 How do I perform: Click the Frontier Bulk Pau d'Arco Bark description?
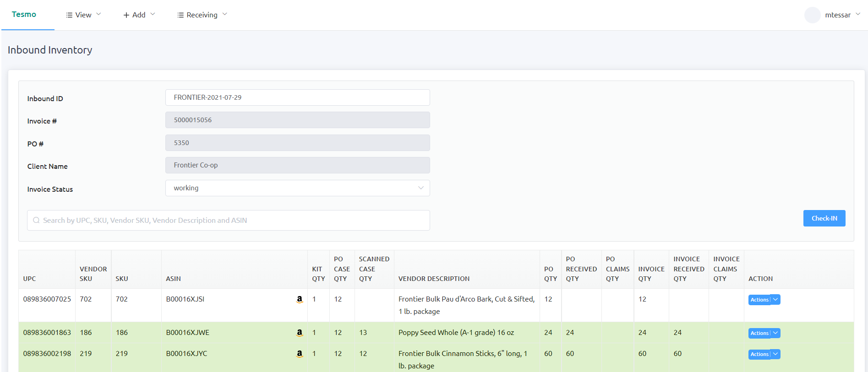(x=466, y=305)
